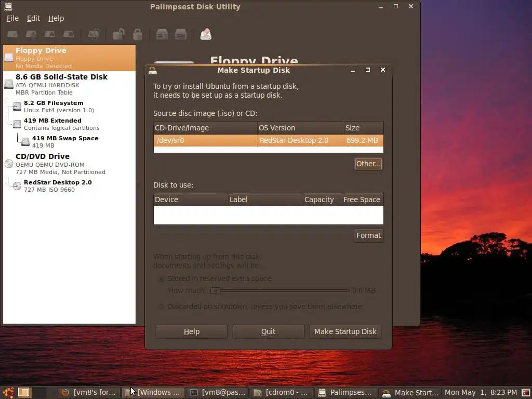
Task: Click the filesystem check toolbar icon before the padlocks
Action: [94, 34]
